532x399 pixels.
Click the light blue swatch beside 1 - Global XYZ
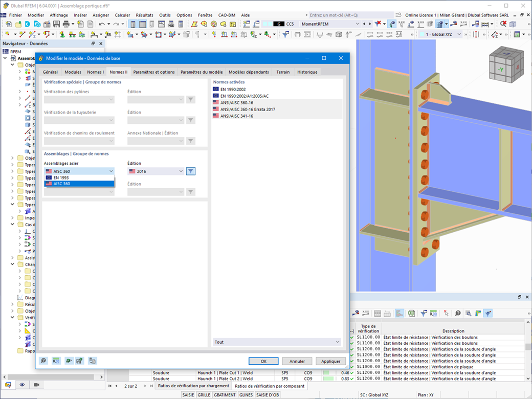click(x=422, y=34)
